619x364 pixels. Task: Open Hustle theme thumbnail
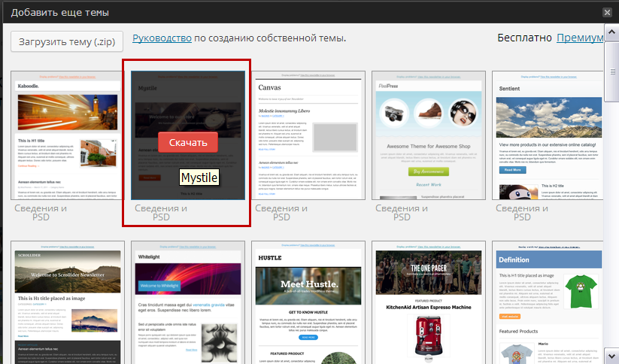308,302
